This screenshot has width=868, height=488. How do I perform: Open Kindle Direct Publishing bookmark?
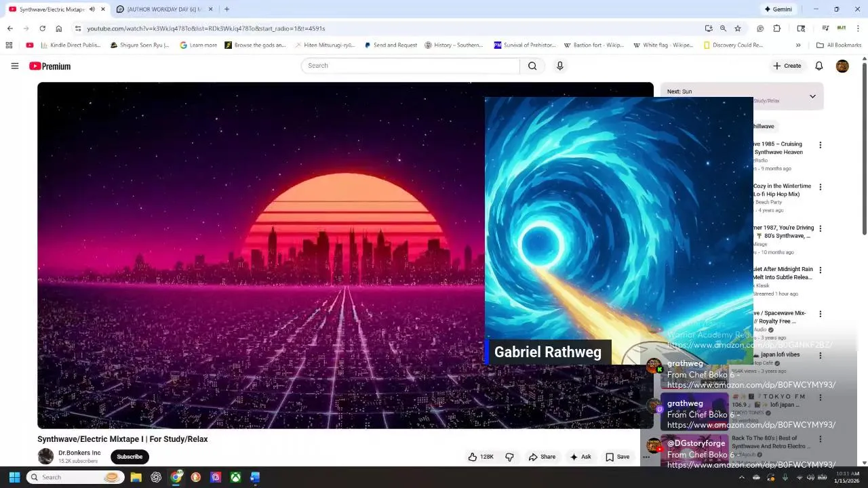coord(71,45)
